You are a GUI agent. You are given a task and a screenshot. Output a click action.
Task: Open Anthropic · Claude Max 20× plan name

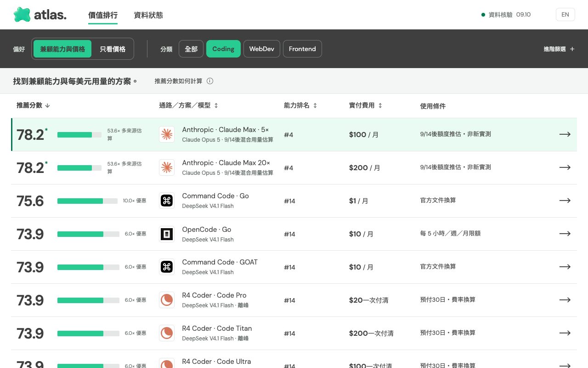(x=226, y=163)
